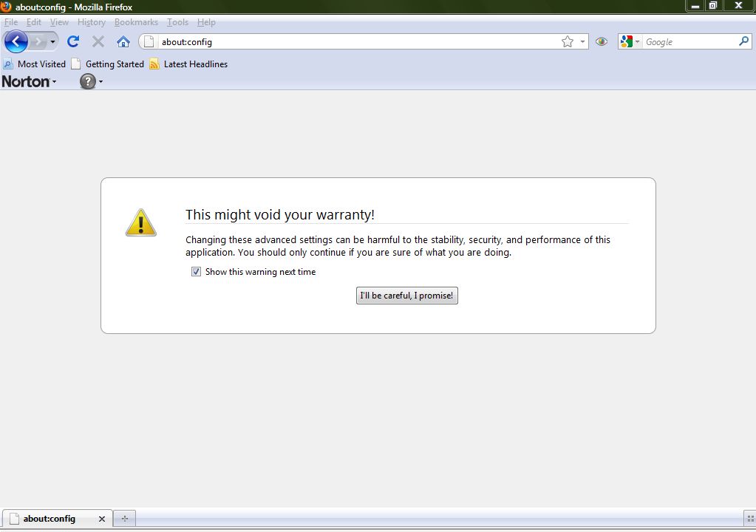Reload the page with the refresh icon
Image resolution: width=756 pixels, height=532 pixels.
pos(73,42)
